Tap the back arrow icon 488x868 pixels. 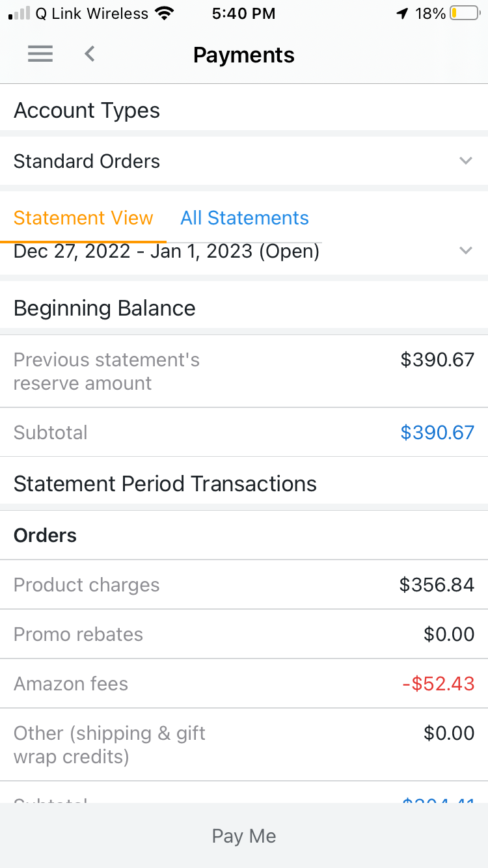click(x=90, y=54)
